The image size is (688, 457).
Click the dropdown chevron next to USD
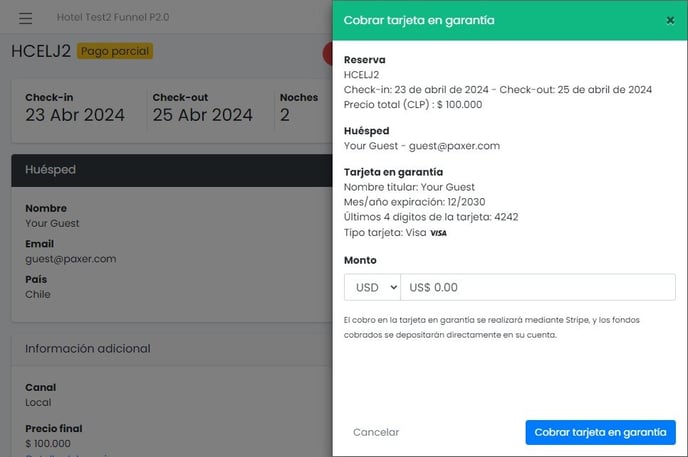coord(394,287)
